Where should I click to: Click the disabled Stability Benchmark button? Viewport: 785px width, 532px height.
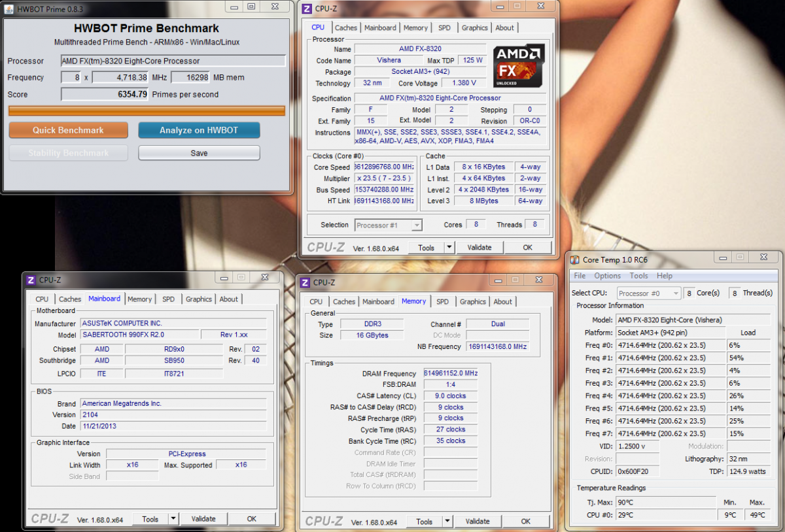[x=68, y=153]
